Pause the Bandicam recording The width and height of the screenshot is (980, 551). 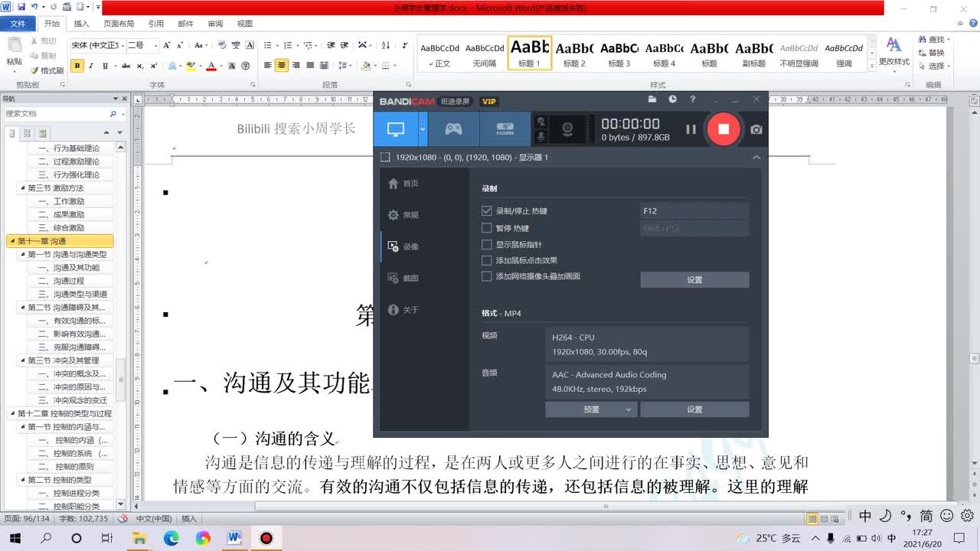point(691,129)
